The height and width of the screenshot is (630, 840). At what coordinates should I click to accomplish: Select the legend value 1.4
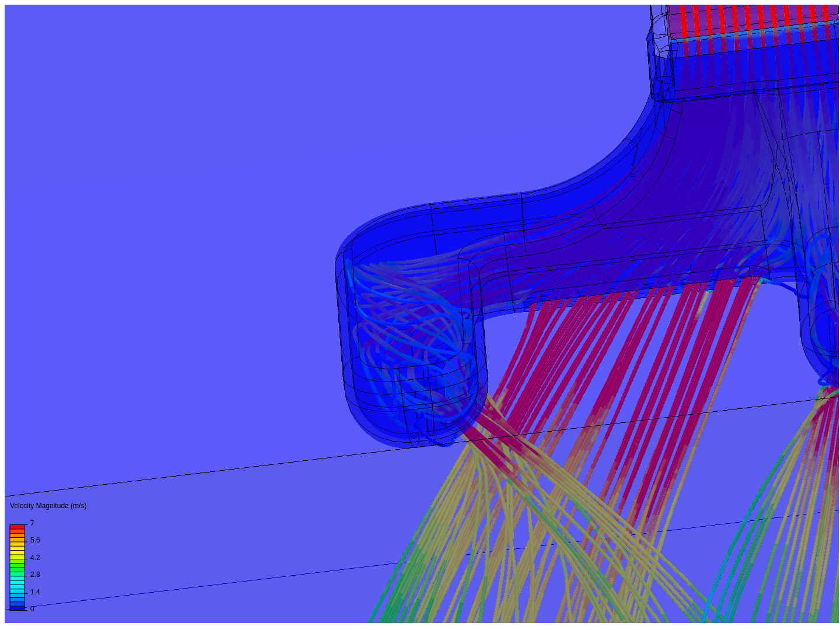pos(35,592)
